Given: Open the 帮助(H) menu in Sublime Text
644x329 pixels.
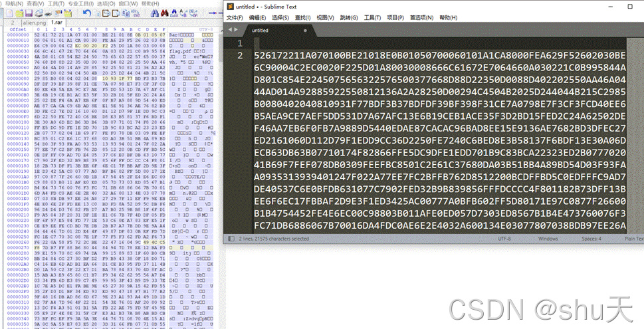Looking at the screenshot, I should point(448,18).
